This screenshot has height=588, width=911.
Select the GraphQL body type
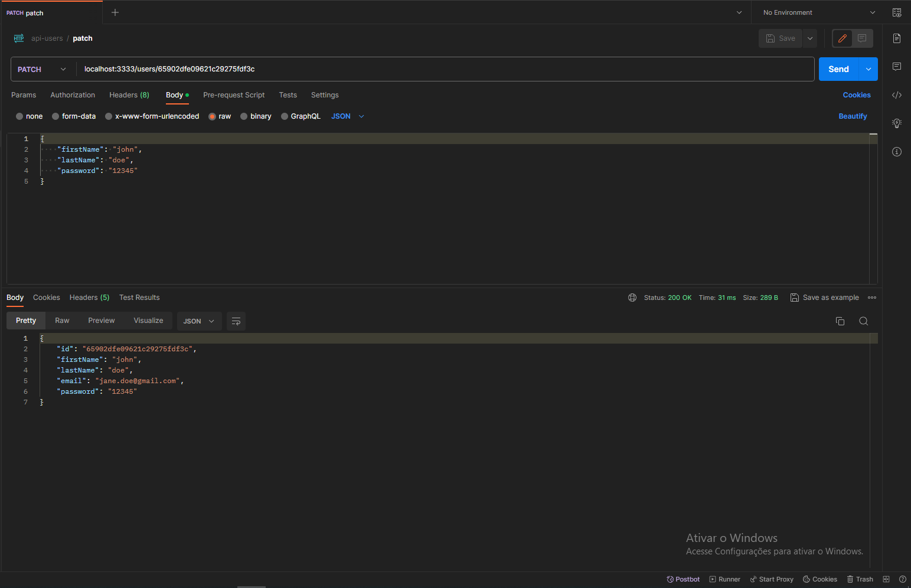coord(301,116)
